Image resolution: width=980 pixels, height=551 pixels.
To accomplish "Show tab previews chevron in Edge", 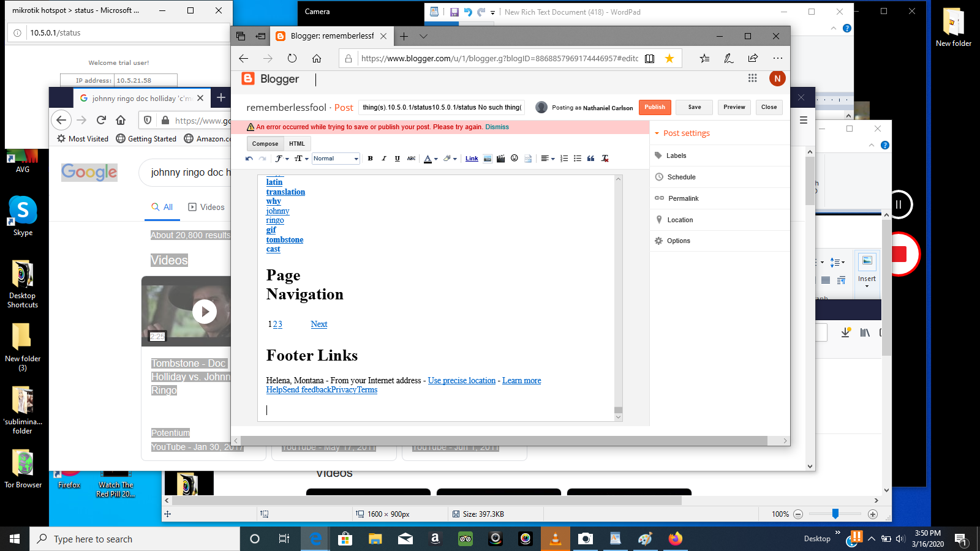I will click(423, 36).
